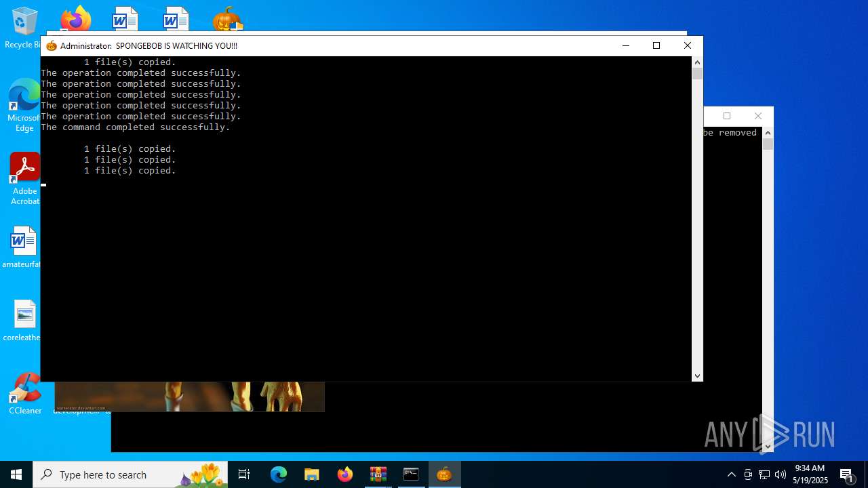Switch to the command prompt taskbar item
Screen dimensions: 868x488
[411, 474]
